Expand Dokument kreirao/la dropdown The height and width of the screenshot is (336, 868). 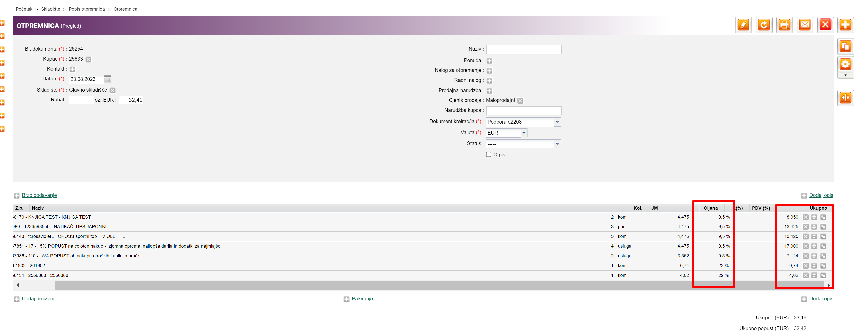557,122
